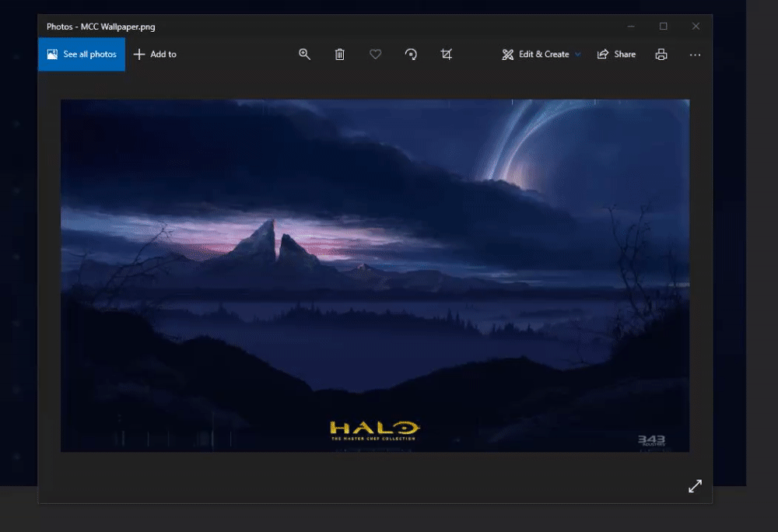
Task: Minimize the Photos window
Action: click(x=631, y=26)
